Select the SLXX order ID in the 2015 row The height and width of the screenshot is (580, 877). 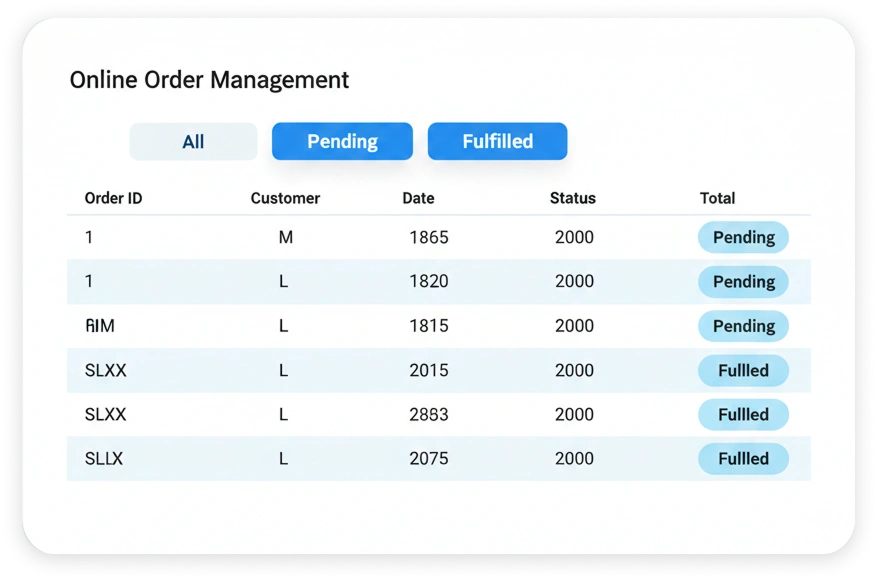point(106,370)
